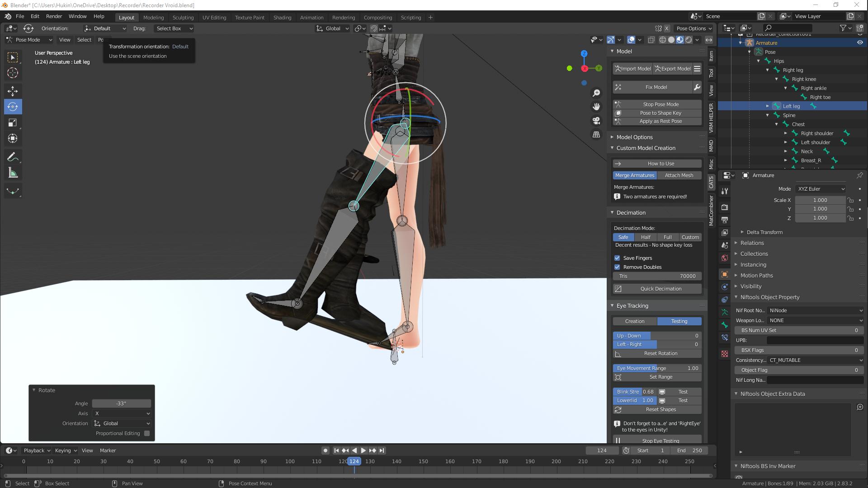Enable Proportional Editing checkbox in Rotate panel
This screenshot has width=868, height=488.
147,433
